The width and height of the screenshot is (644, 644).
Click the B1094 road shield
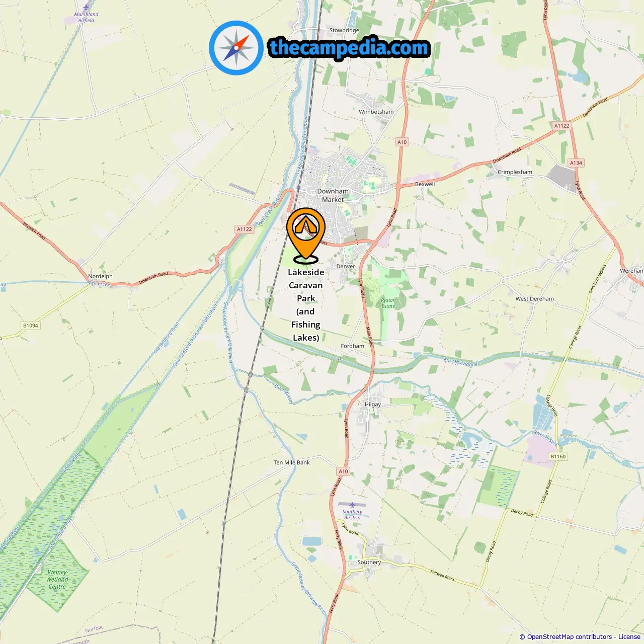(31, 326)
